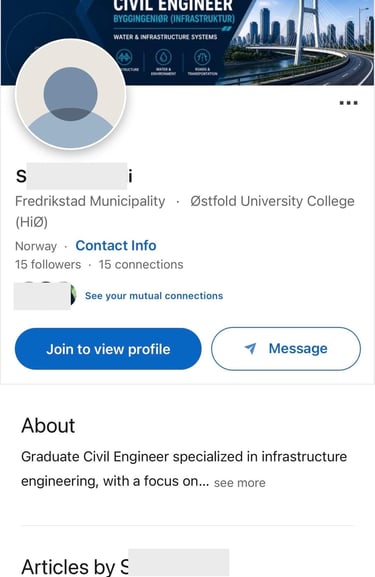This screenshot has height=577, width=375.
Task: Click the Articles by section heading
Action: coord(125,566)
